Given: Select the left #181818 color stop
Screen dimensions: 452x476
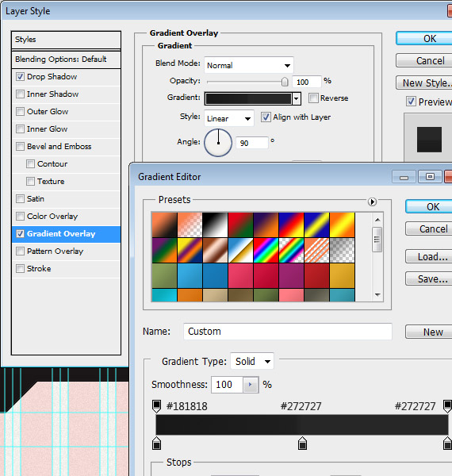Looking at the screenshot, I should tap(156, 443).
